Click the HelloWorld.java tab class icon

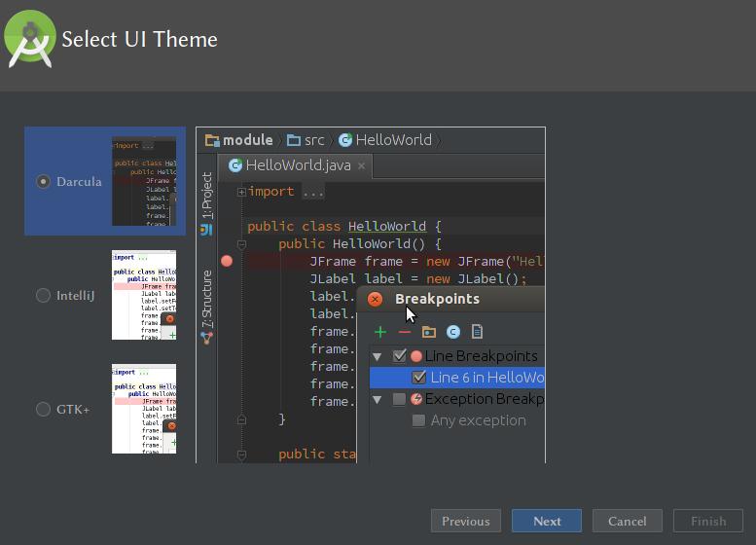point(234,165)
